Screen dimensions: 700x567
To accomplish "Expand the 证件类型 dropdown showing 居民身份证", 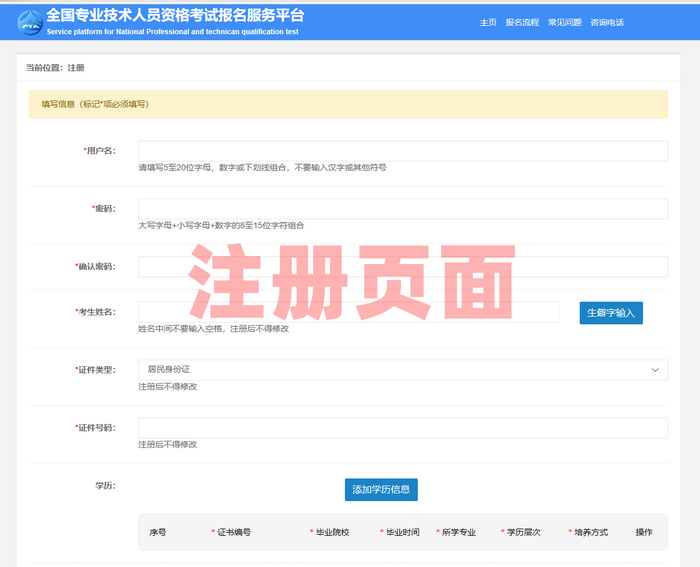I will pos(402,370).
